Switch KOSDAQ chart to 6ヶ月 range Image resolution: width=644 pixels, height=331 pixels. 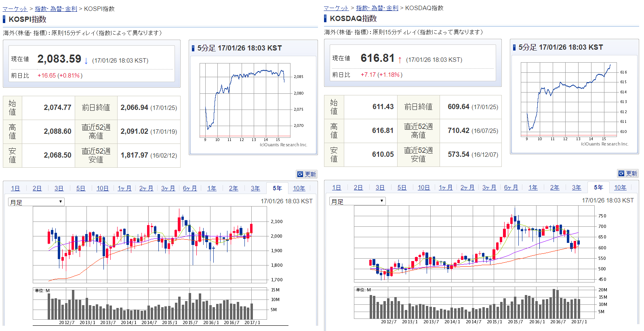pos(511,188)
